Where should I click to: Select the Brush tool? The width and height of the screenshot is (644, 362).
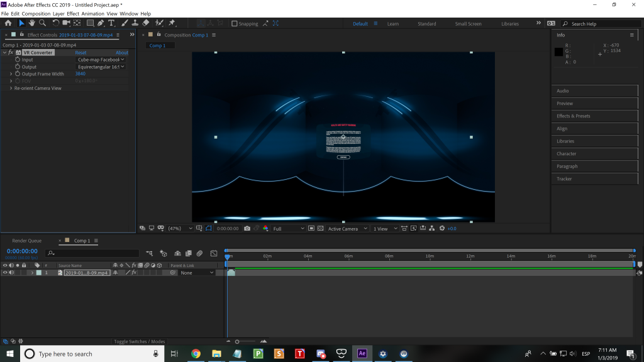[x=124, y=23]
